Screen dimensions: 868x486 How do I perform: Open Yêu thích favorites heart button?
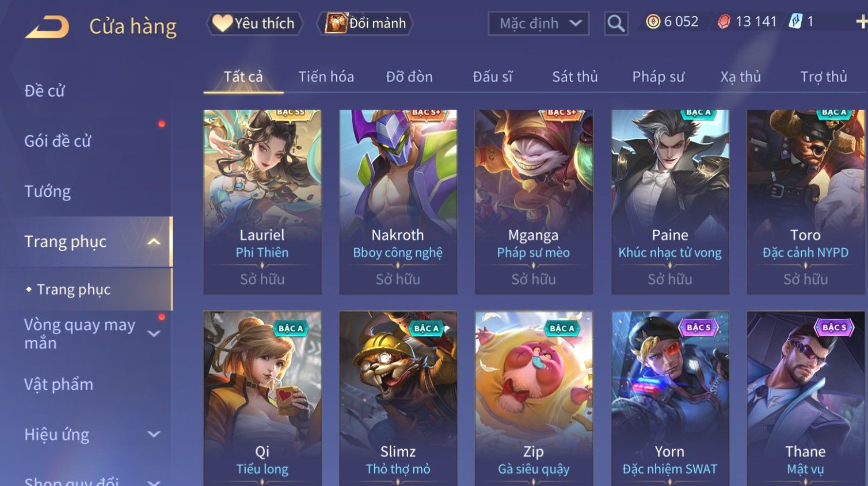[x=254, y=23]
